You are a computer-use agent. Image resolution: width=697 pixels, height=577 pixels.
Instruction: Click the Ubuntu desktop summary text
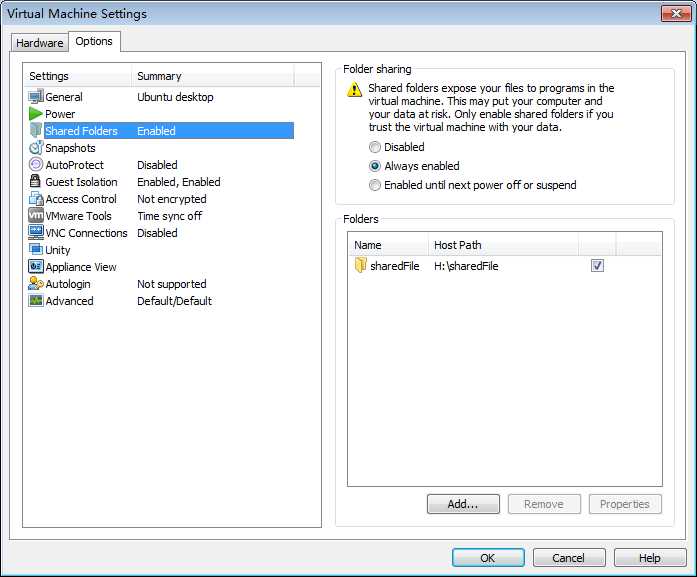pyautogui.click(x=175, y=97)
